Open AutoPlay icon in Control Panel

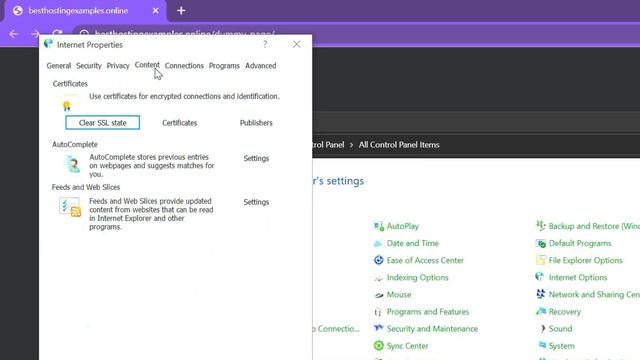click(378, 226)
